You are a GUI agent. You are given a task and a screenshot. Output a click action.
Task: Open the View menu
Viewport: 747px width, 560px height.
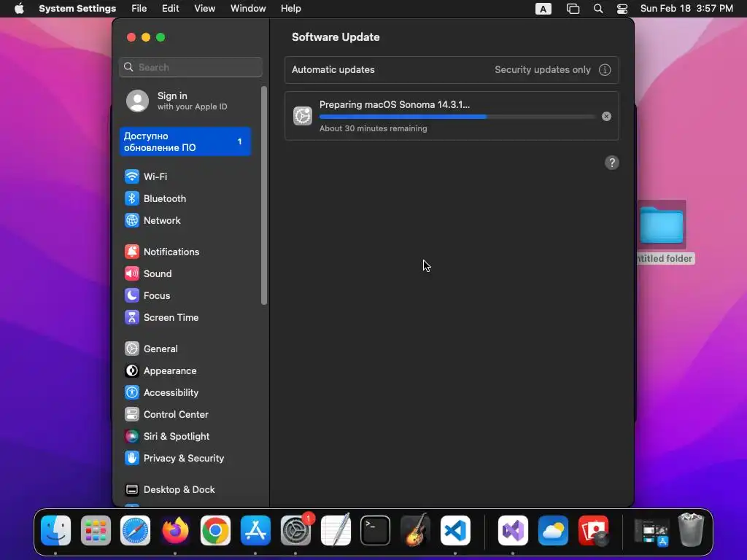click(x=204, y=9)
